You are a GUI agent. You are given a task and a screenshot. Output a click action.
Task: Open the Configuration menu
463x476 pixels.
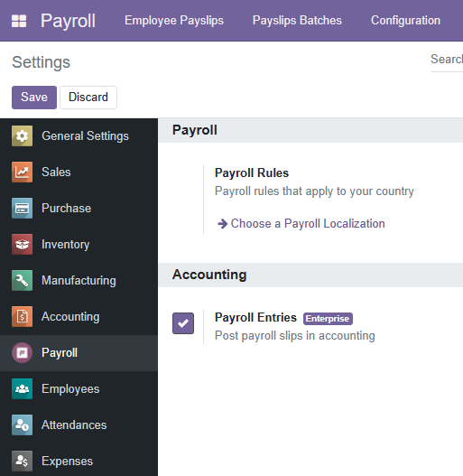point(405,21)
